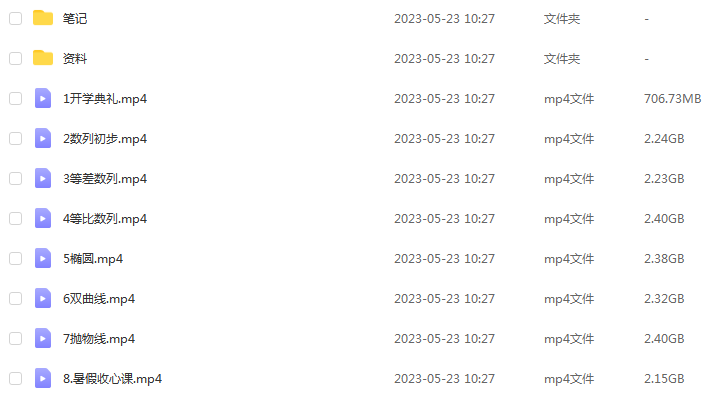This screenshot has width=712, height=400.
Task: Click video icon for 6双曲线.mp4
Action: 43,298
